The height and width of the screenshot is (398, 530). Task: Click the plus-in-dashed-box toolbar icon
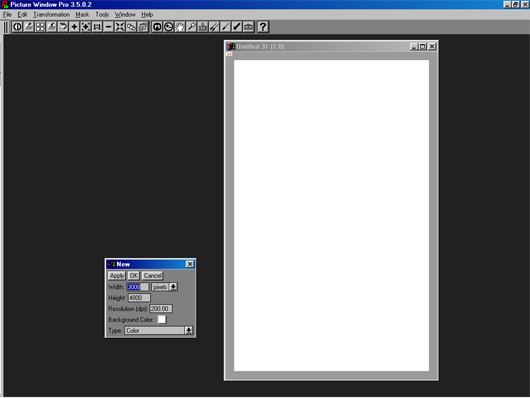point(86,27)
